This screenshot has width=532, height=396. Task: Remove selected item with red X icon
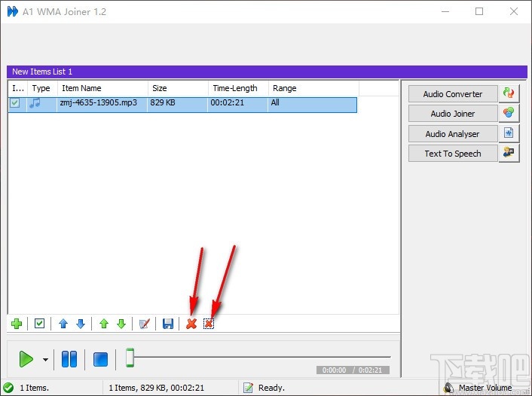coord(191,324)
